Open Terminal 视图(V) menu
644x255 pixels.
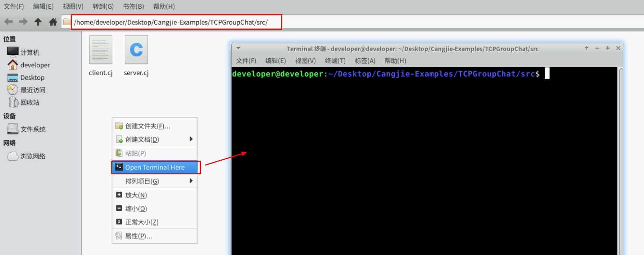point(305,61)
